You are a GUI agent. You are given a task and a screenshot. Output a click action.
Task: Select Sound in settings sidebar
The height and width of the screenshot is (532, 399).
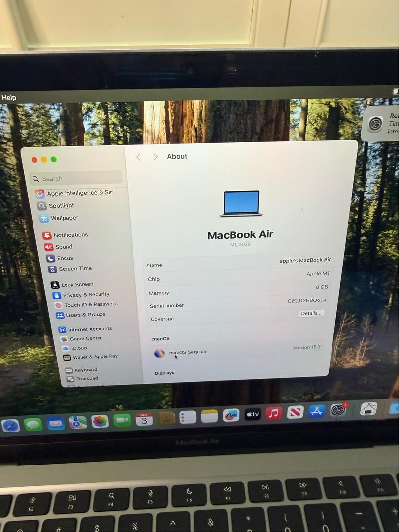click(63, 247)
